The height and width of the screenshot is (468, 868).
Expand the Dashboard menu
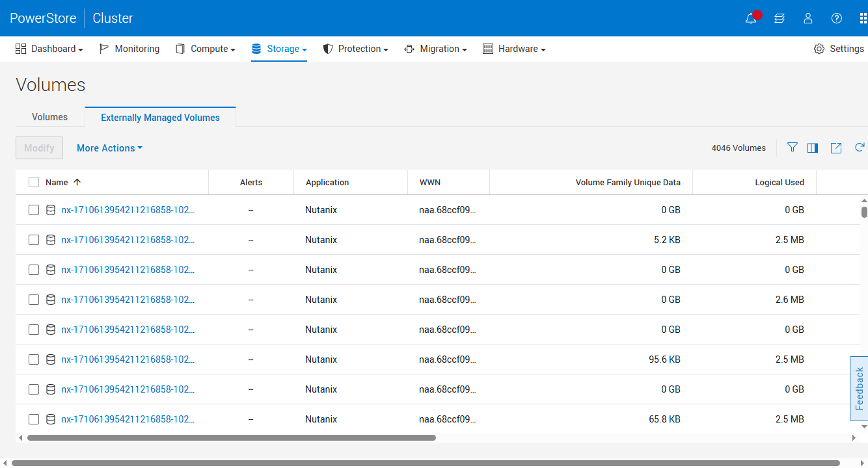pos(49,49)
